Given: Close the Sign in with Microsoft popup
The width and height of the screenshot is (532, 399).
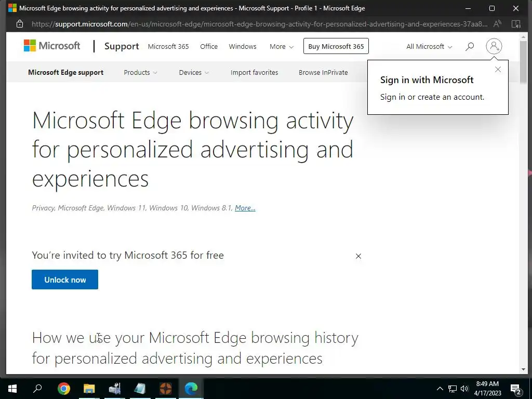Looking at the screenshot, I should pos(498,70).
